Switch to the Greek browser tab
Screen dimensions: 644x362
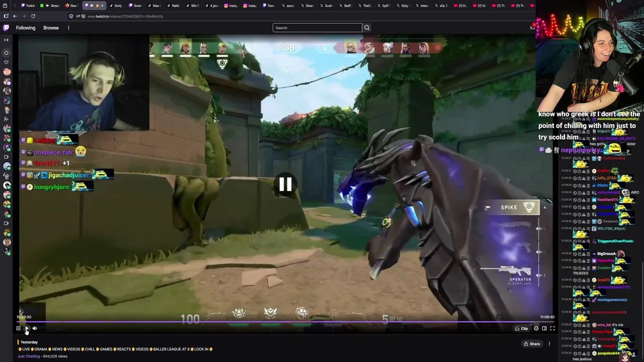135,6
